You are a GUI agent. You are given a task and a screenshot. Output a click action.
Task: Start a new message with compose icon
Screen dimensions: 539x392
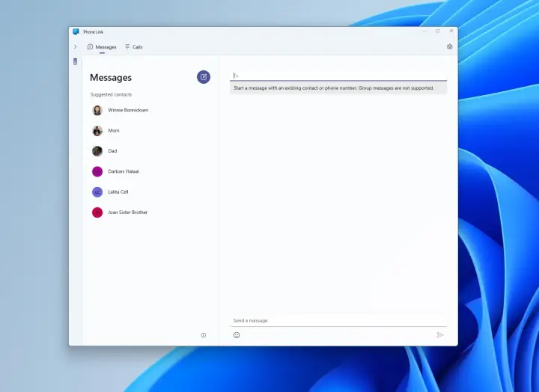(x=204, y=77)
